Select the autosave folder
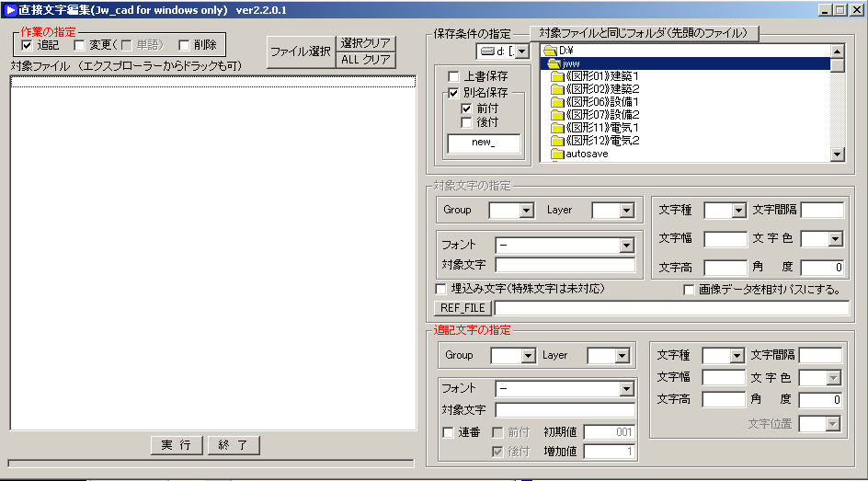The image size is (868, 481). click(587, 154)
